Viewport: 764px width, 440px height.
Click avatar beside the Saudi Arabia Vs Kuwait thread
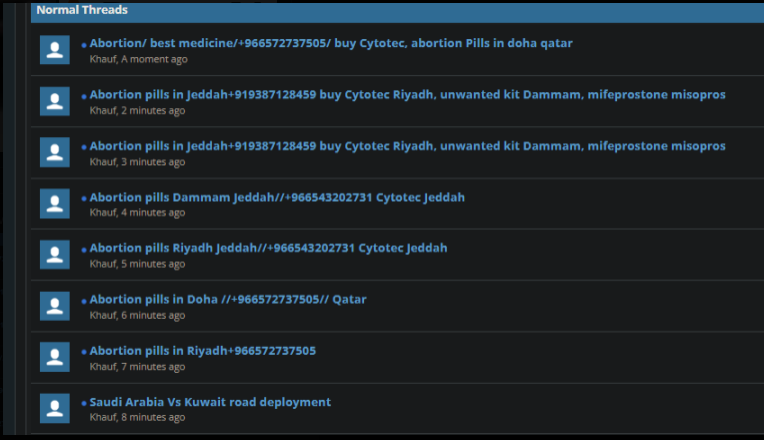(54, 408)
